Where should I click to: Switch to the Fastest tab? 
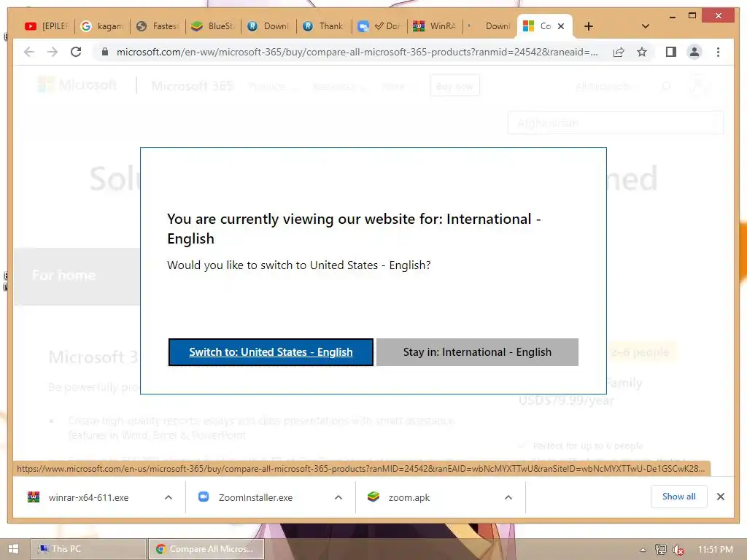point(158,26)
